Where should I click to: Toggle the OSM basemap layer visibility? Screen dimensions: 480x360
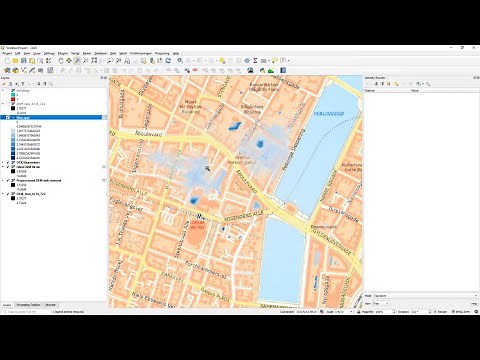pyautogui.click(x=8, y=162)
